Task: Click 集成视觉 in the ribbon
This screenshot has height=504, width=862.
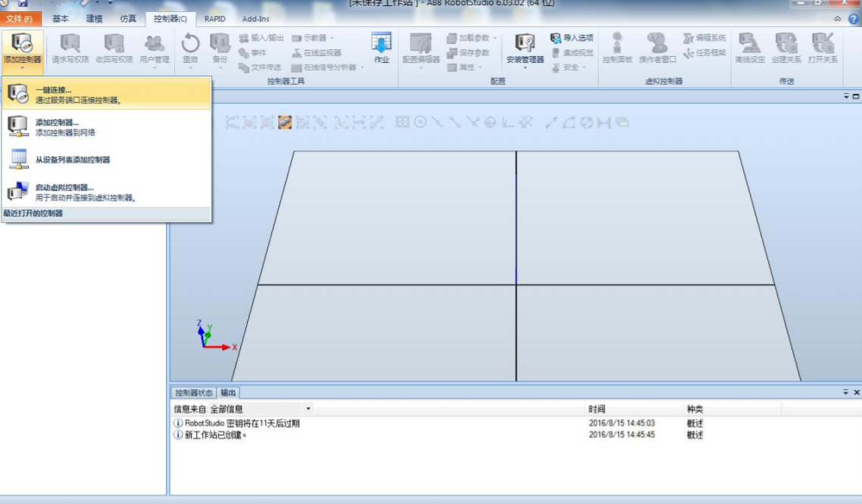Action: [572, 53]
